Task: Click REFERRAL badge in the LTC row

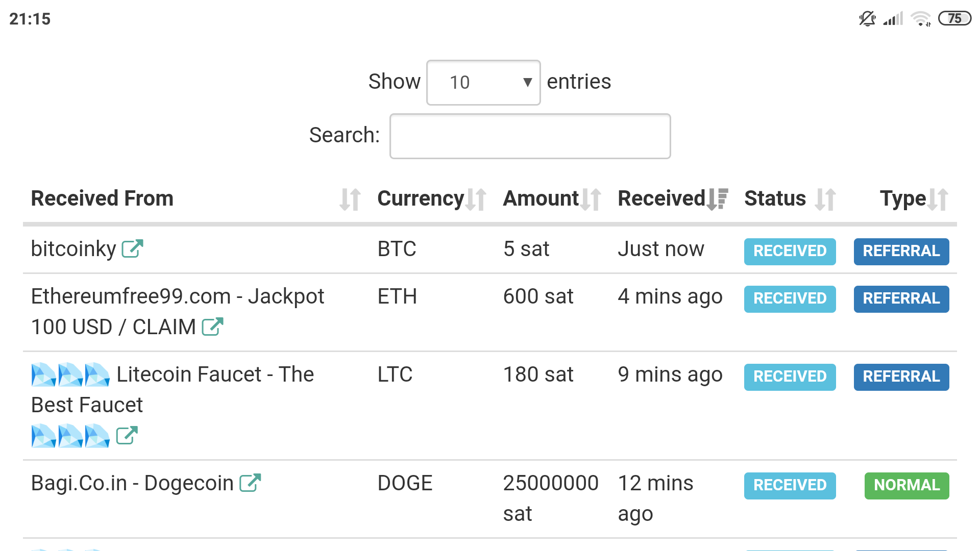Action: click(901, 377)
